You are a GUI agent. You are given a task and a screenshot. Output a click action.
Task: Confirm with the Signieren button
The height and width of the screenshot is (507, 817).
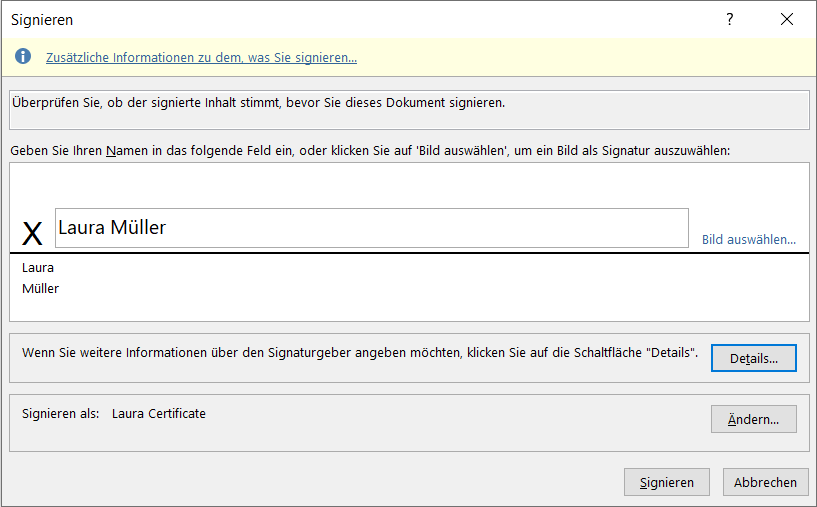(666, 482)
